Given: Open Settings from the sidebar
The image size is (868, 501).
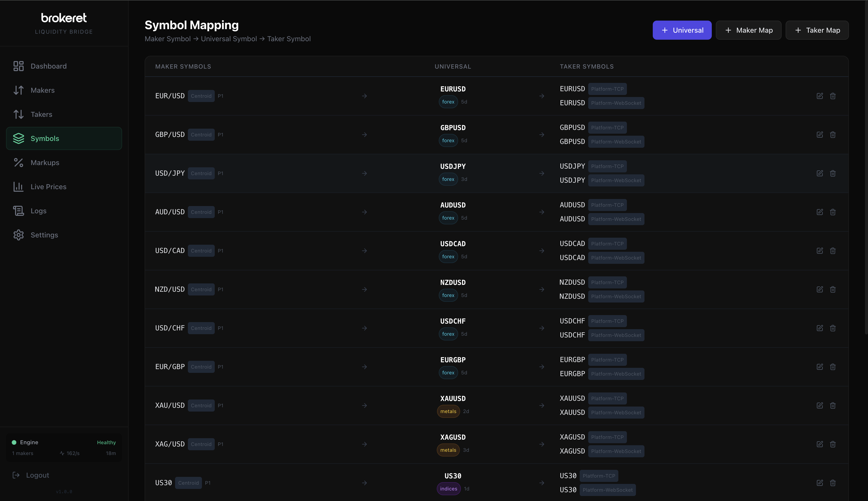Looking at the screenshot, I should pos(44,235).
